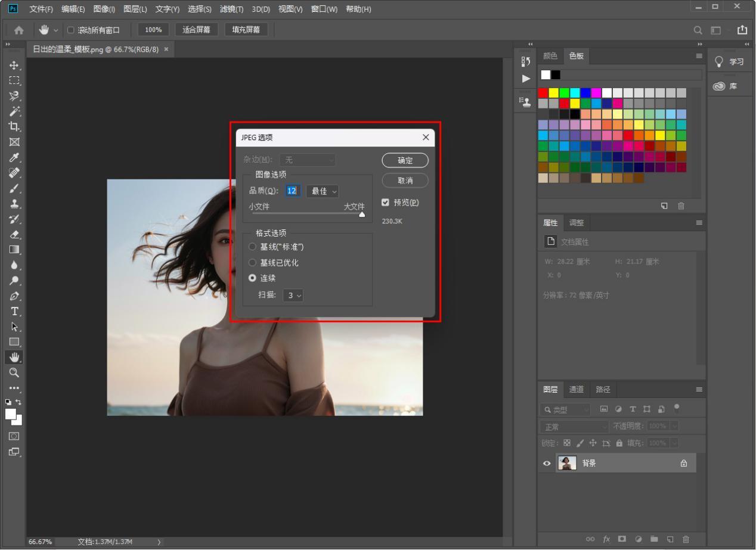Open the 最佳 quality preset dropdown
The image size is (756, 550).
323,191
